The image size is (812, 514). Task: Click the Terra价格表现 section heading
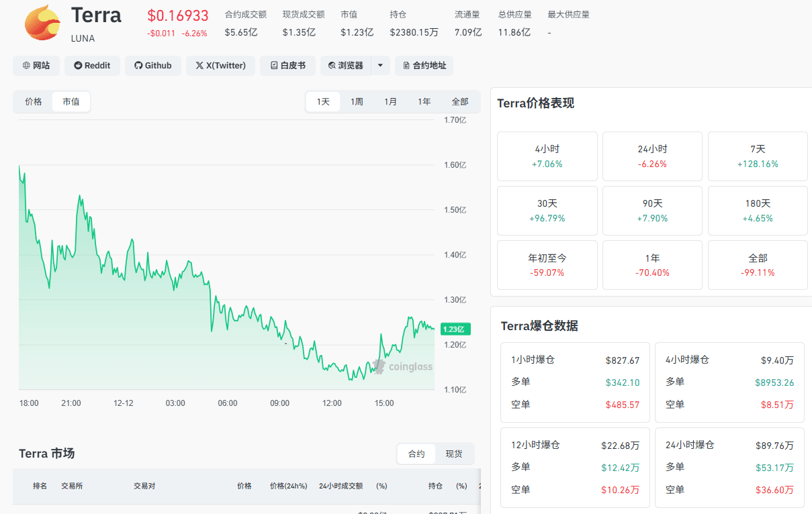click(535, 103)
